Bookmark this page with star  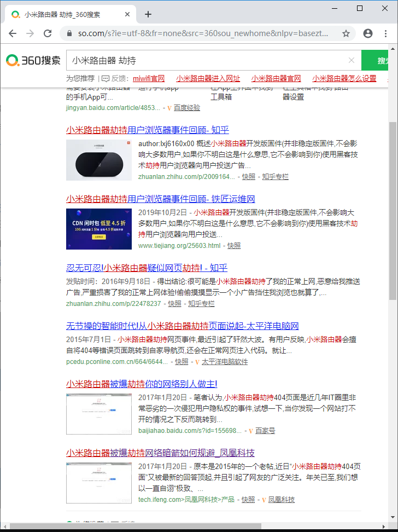click(x=346, y=33)
